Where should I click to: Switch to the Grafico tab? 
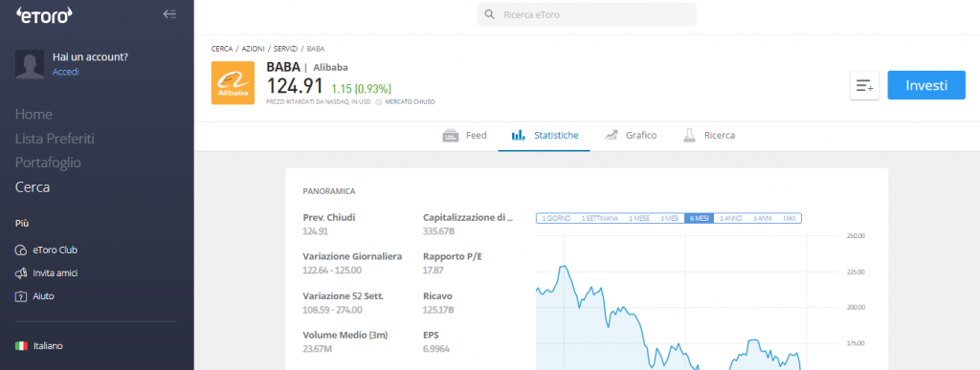click(x=631, y=136)
